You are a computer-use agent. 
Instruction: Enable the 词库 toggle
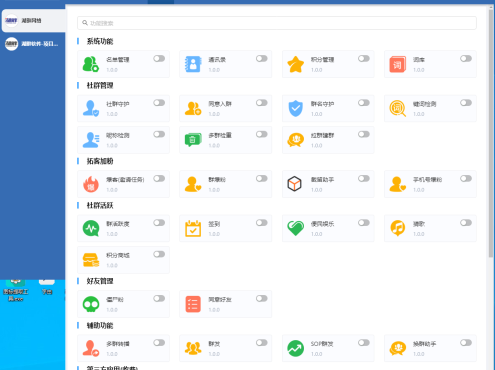(466, 59)
